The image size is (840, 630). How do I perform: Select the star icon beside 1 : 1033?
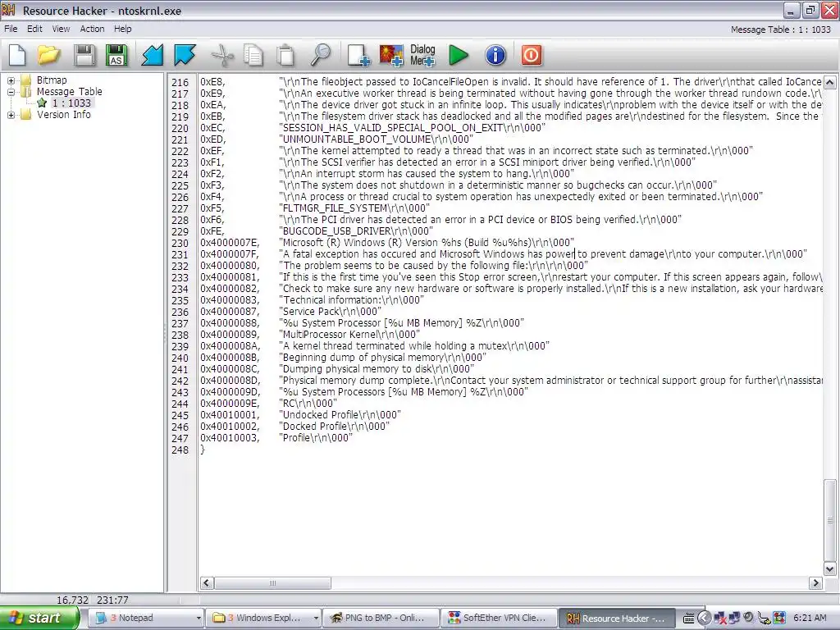click(x=42, y=103)
